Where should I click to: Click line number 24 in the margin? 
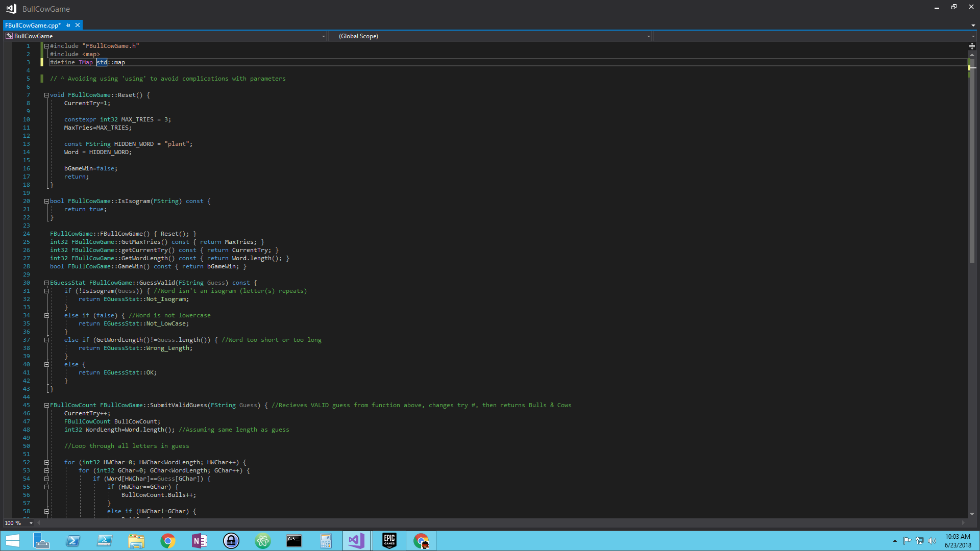pos(26,234)
